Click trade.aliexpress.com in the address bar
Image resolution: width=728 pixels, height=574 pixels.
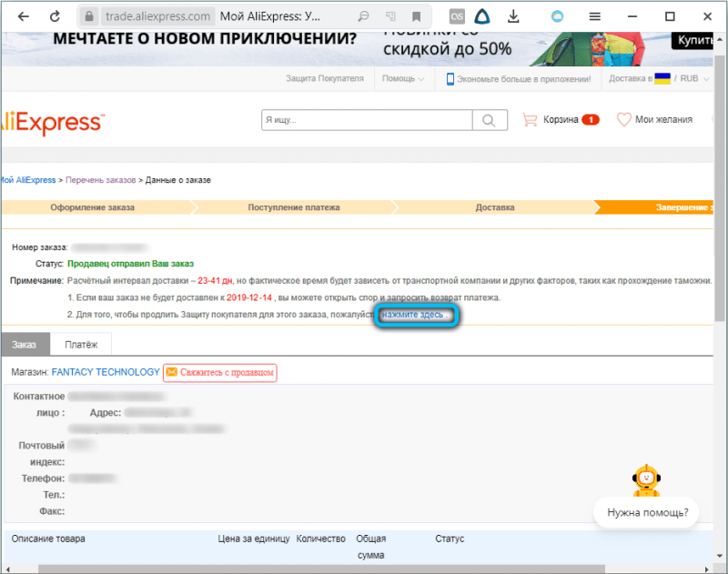point(157,16)
